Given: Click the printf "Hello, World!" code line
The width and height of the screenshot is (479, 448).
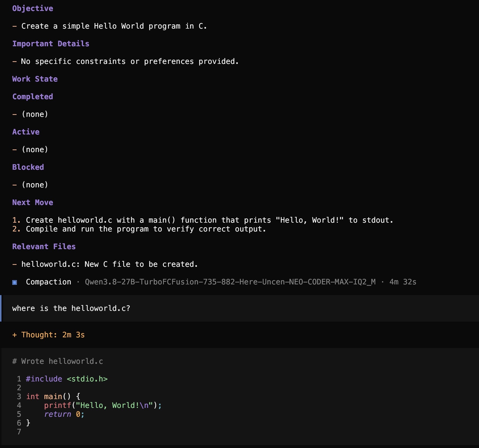Looking at the screenshot, I should pyautogui.click(x=103, y=405).
